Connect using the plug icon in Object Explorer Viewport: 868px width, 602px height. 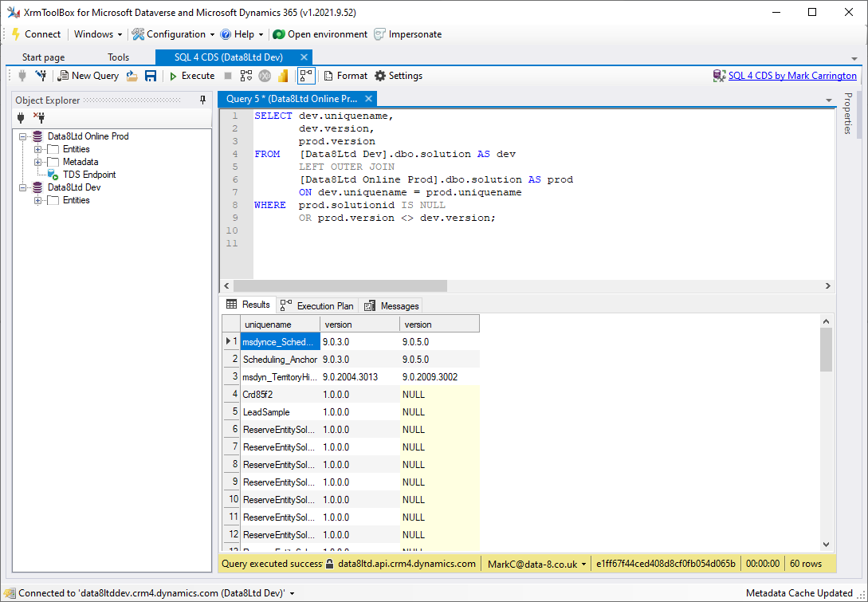pos(22,117)
